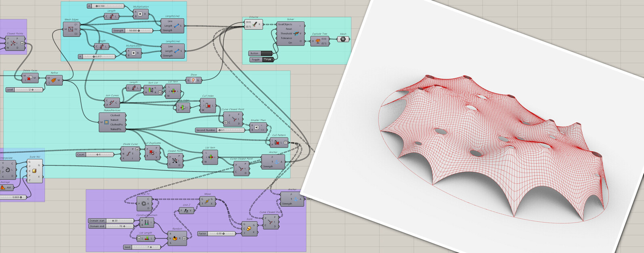Select the Scale NU component

pos(35,171)
